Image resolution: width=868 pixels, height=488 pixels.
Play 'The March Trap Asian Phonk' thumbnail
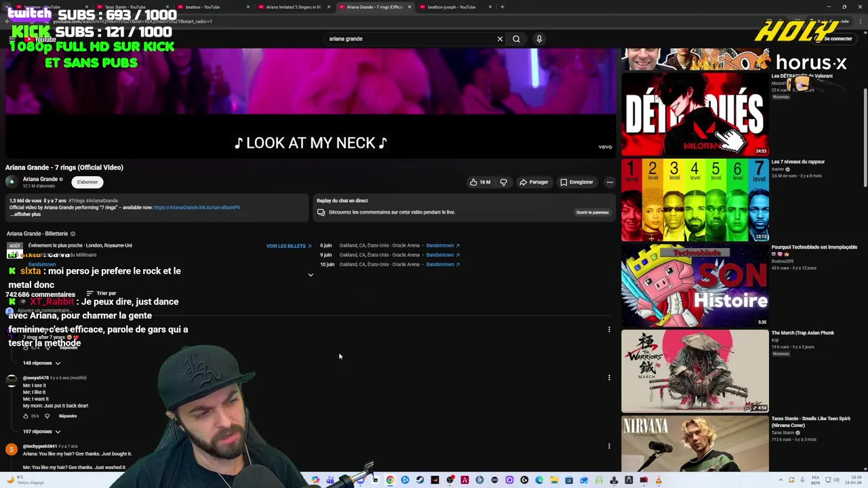pyautogui.click(x=695, y=371)
